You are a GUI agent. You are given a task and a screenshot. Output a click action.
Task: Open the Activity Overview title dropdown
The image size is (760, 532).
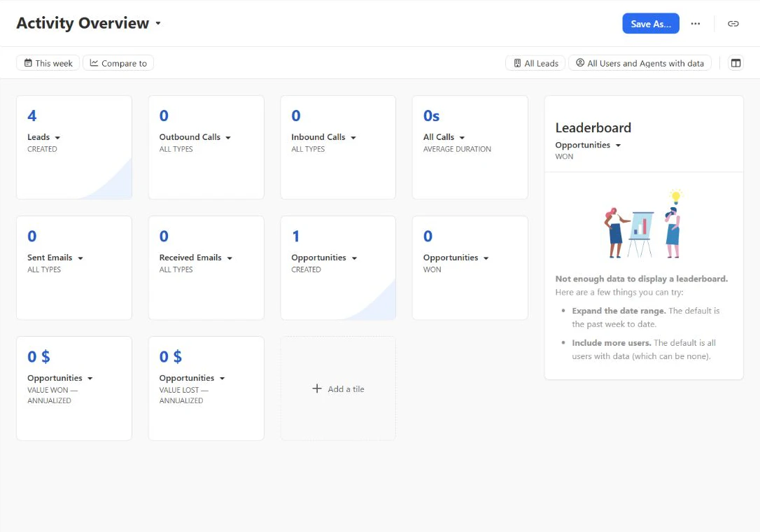[x=158, y=23]
